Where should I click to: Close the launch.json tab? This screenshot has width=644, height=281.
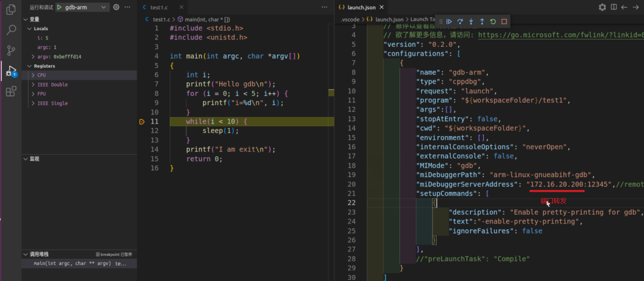click(x=382, y=7)
